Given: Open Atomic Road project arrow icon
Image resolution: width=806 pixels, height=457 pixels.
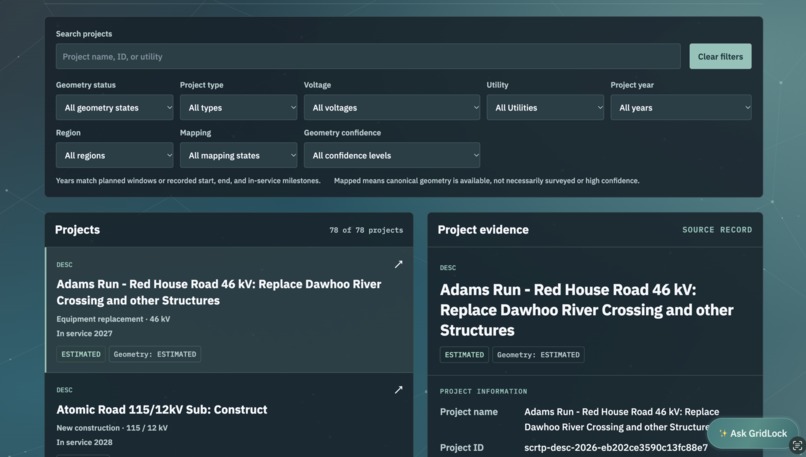Looking at the screenshot, I should click(398, 390).
